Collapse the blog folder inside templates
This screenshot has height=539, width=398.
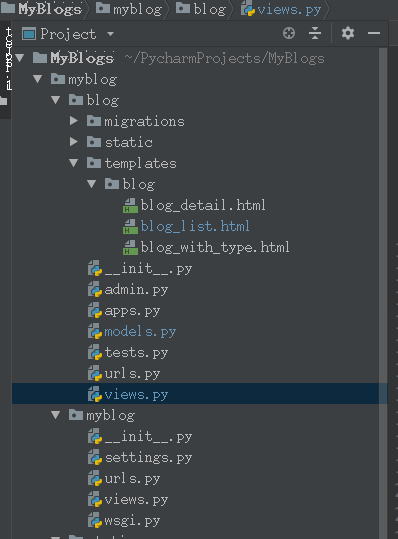pos(91,184)
